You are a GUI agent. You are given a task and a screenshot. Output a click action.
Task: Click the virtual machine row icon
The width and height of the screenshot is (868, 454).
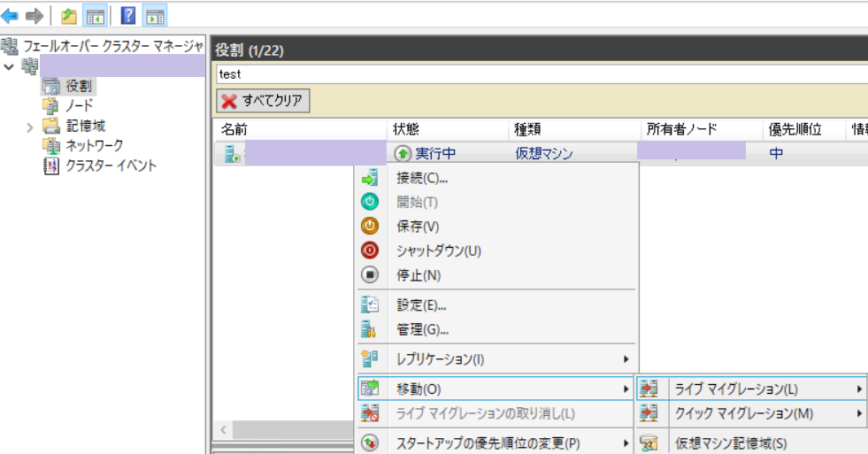pyautogui.click(x=233, y=153)
